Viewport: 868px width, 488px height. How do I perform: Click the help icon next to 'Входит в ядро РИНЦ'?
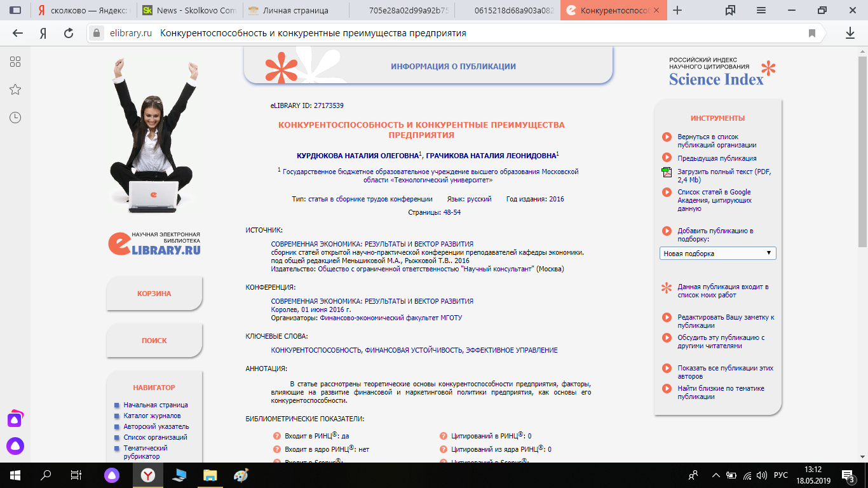[277, 449]
